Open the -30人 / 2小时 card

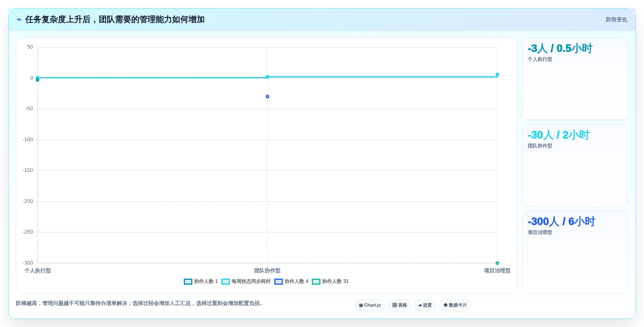tap(575, 165)
